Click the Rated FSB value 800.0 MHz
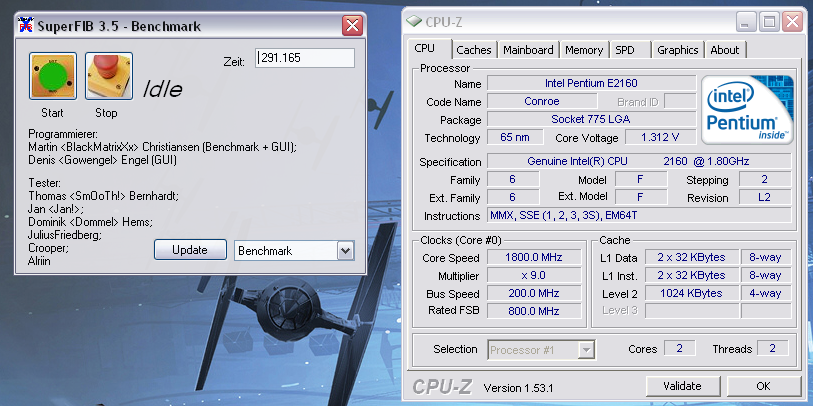Viewport: 813px width, 406px height. [x=534, y=311]
